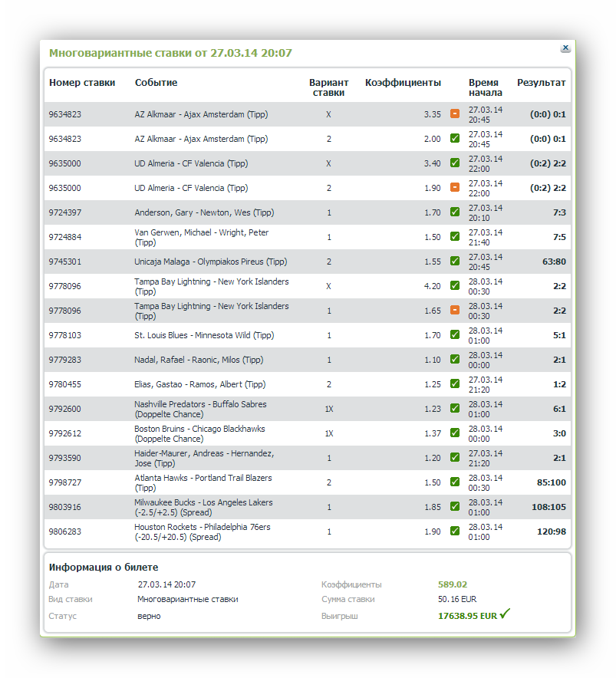Click the winnings amount 17638.95 EUR
The image size is (616, 678).
(x=468, y=616)
